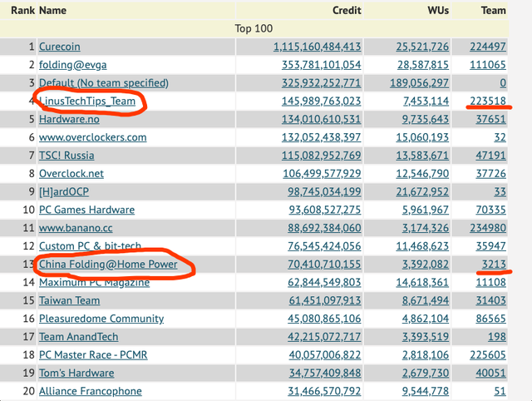
Task: Open the Hardware.no team link
Action: click(69, 119)
